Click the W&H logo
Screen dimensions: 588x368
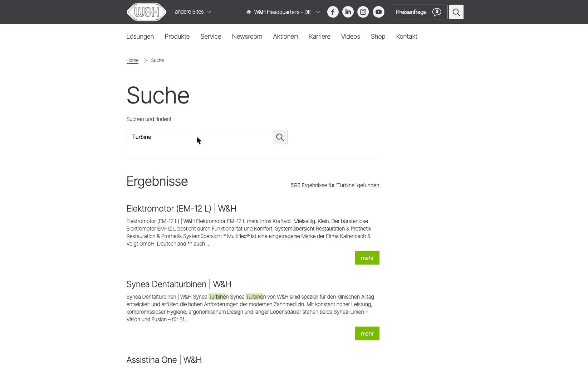[147, 12]
